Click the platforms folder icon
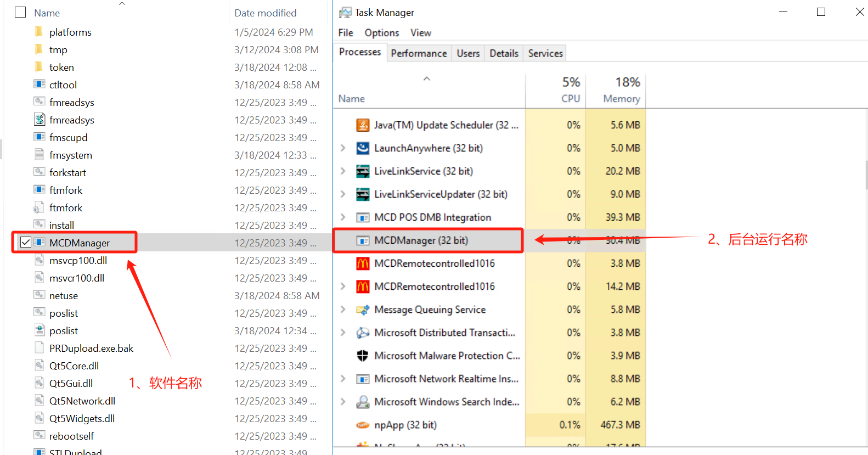 coord(39,32)
